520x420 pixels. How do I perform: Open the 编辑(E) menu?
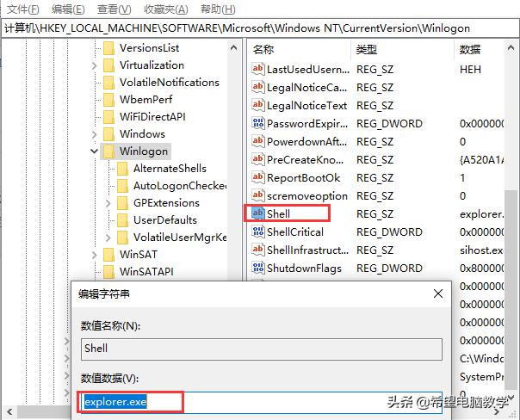68,9
